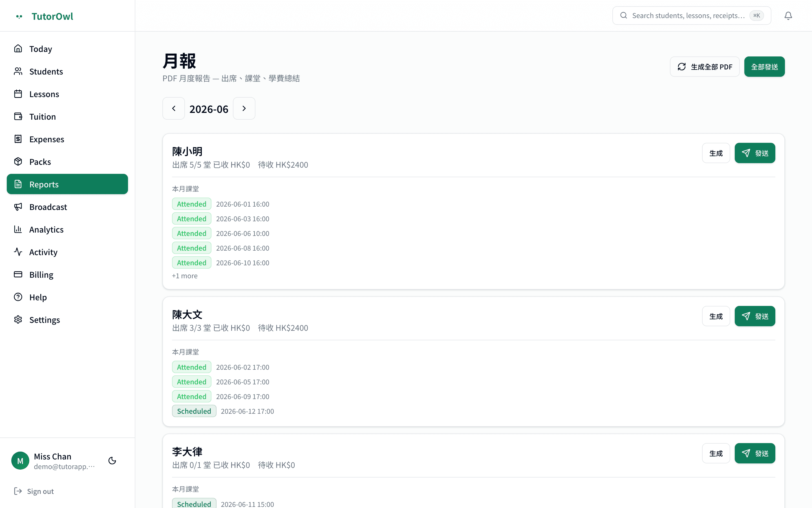
Task: Generate report for 陳大文
Action: point(716,316)
